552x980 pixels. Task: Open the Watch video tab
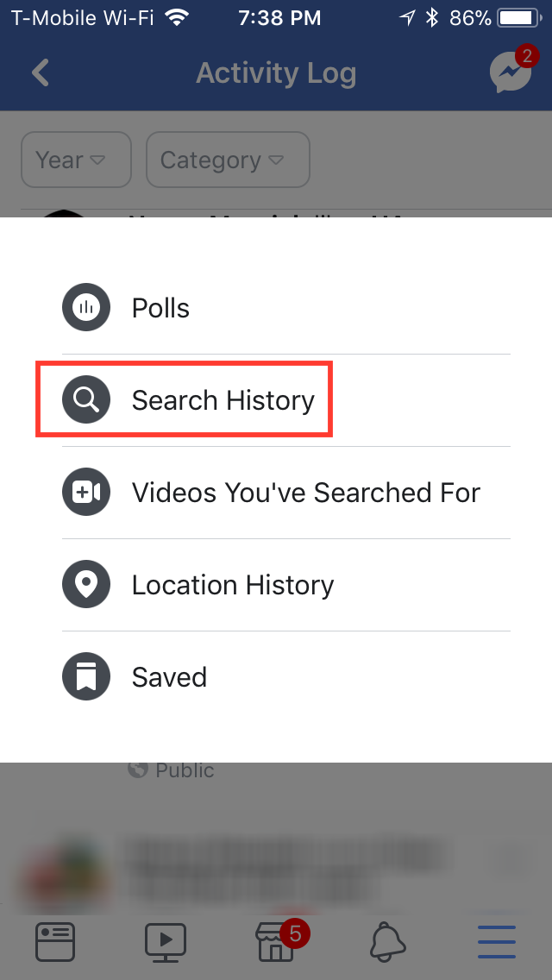pyautogui.click(x=166, y=942)
